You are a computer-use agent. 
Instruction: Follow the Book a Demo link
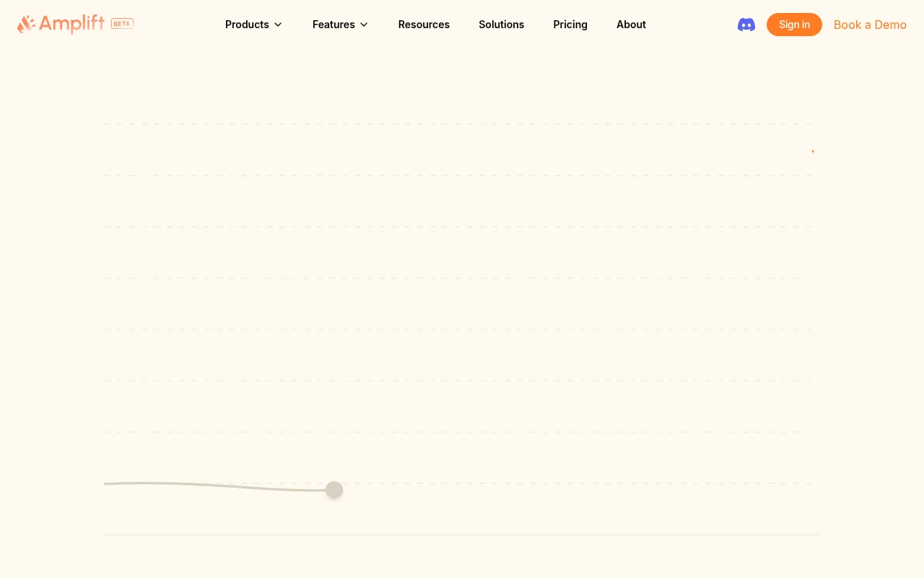[870, 25]
